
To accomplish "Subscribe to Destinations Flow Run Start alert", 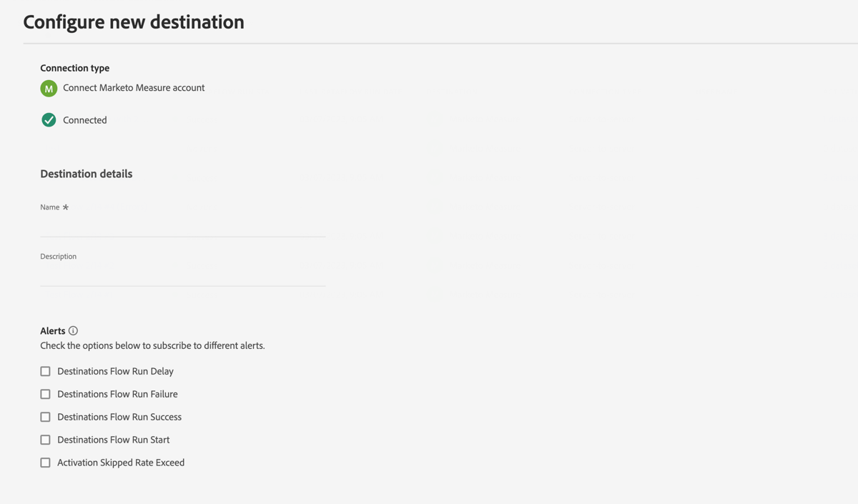I will pos(45,440).
